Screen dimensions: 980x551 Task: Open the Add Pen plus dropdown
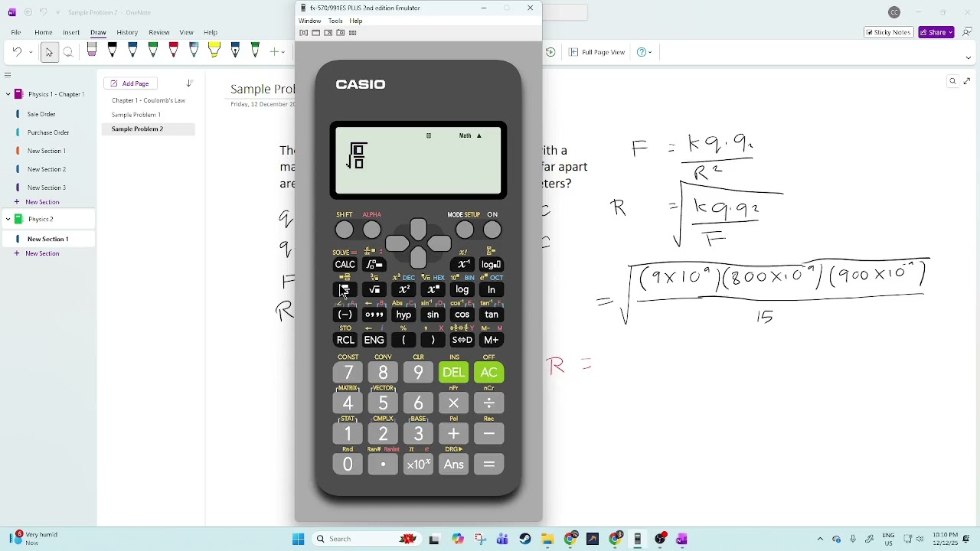click(x=276, y=52)
